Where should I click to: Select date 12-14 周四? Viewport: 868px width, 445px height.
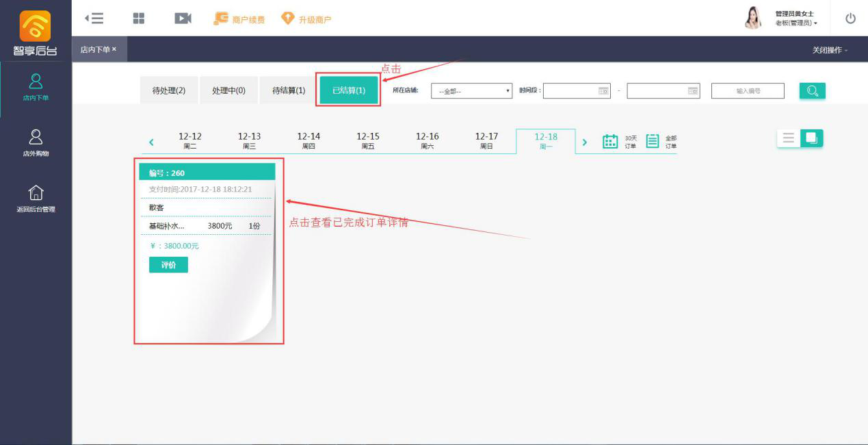(308, 140)
